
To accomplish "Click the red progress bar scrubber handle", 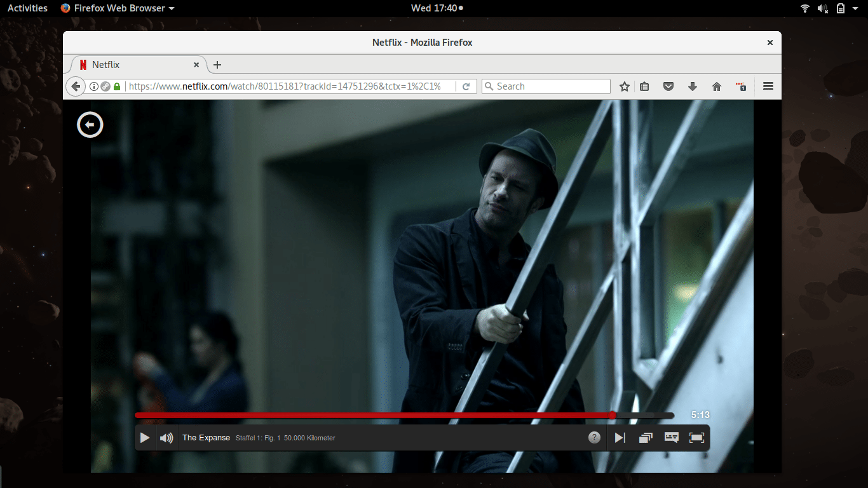I will [x=613, y=416].
